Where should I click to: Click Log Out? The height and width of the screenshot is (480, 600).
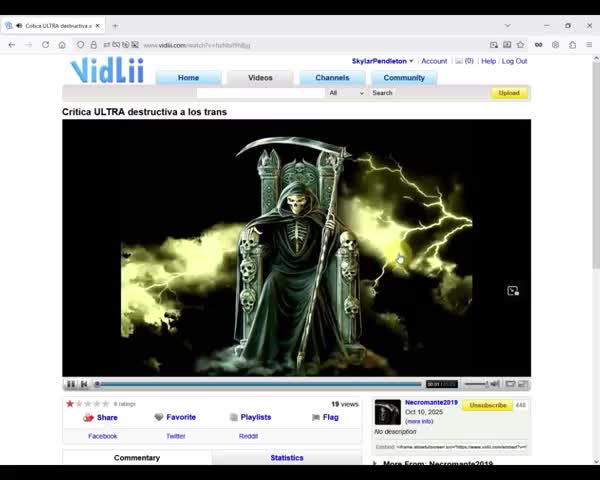[514, 61]
